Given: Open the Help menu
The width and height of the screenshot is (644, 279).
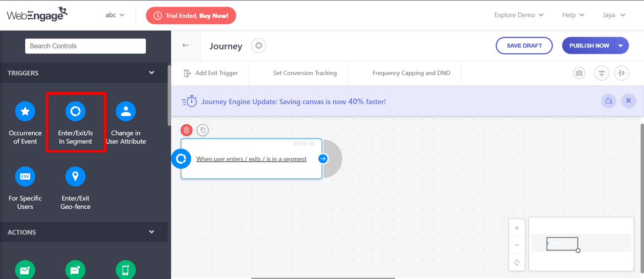Looking at the screenshot, I should pos(573,15).
